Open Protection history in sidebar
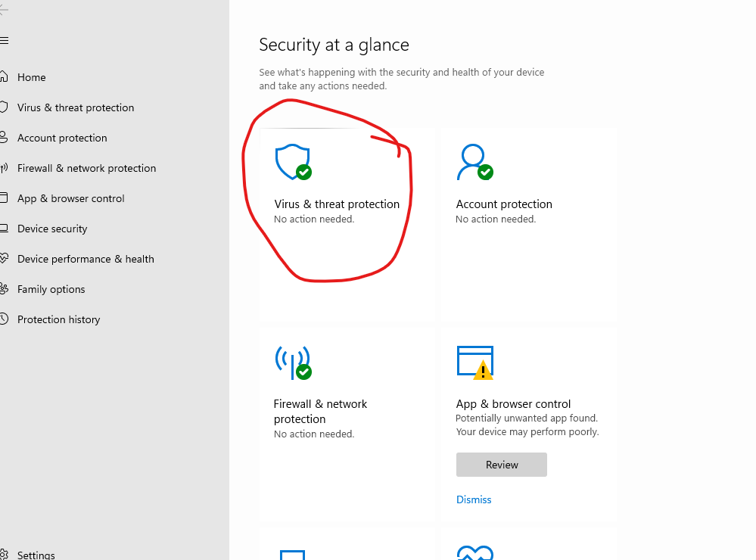756x560 pixels. 59,320
